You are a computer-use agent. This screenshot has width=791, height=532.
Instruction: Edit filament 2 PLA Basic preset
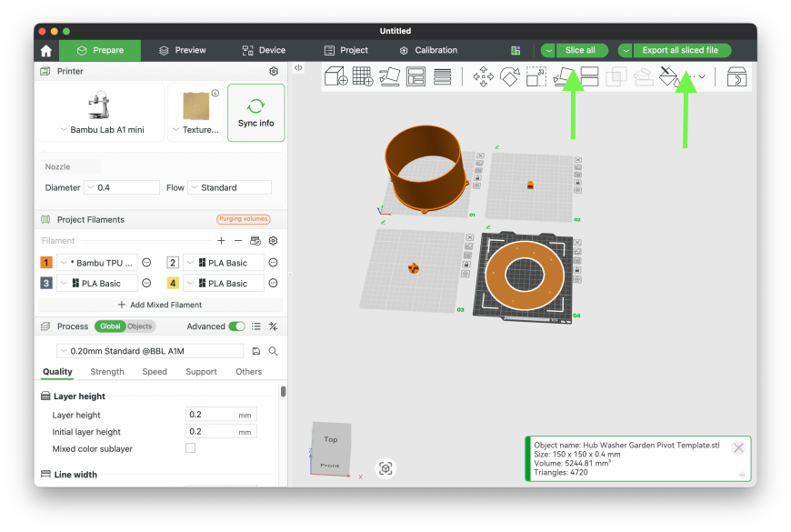[273, 263]
